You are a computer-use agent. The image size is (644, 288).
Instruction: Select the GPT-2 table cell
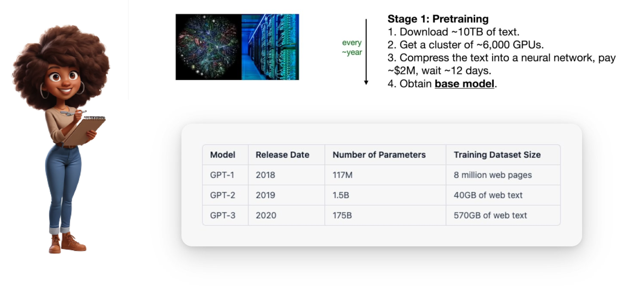pos(223,195)
